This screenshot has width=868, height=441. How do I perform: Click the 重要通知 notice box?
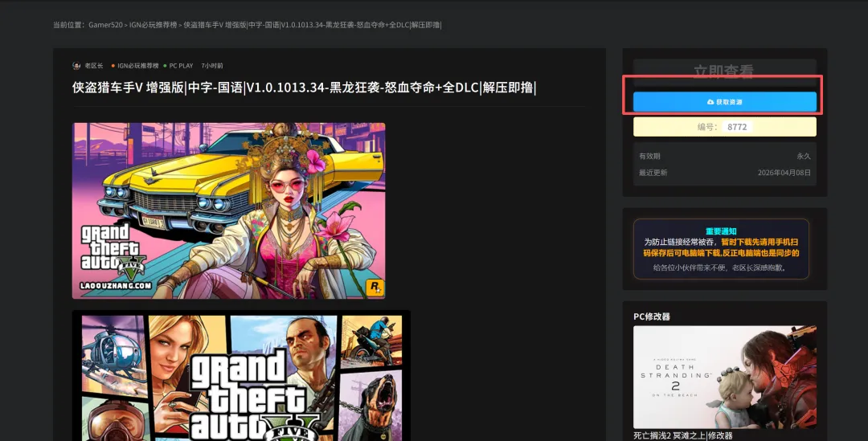721,249
